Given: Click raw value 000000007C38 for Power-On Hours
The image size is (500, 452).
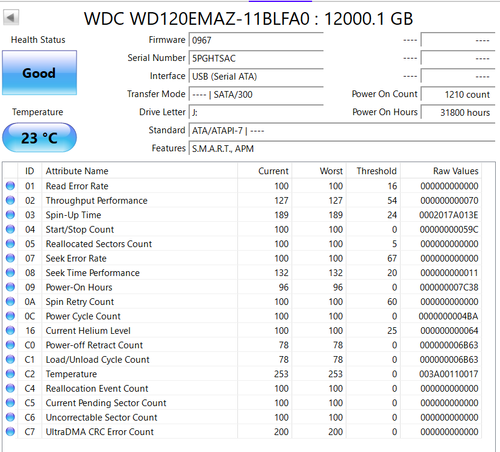Looking at the screenshot, I should [x=449, y=287].
